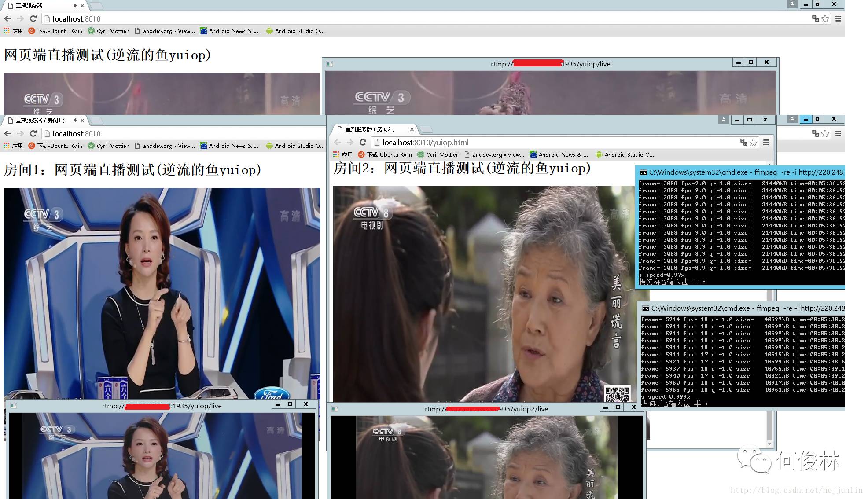Mute audio on the 房间1 tab
868x499 pixels.
(75, 120)
